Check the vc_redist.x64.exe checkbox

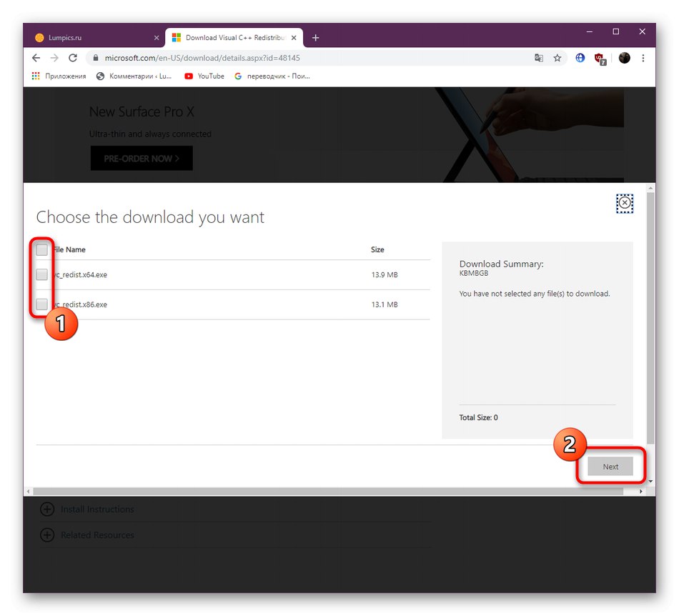(x=41, y=274)
